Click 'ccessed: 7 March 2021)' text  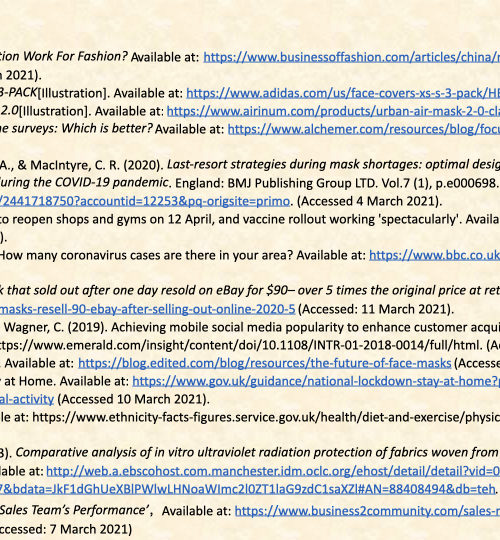pyautogui.click(x=66, y=529)
